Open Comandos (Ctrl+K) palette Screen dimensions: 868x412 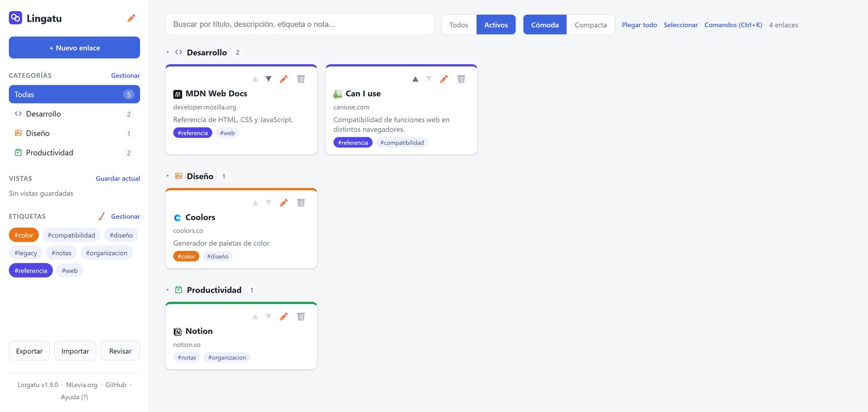pyautogui.click(x=733, y=25)
